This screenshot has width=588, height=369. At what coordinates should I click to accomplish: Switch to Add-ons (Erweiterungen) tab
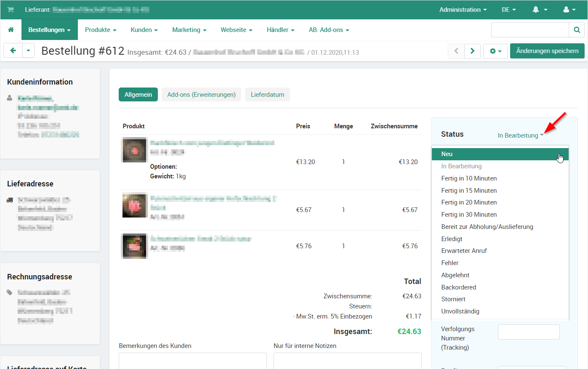pos(201,95)
